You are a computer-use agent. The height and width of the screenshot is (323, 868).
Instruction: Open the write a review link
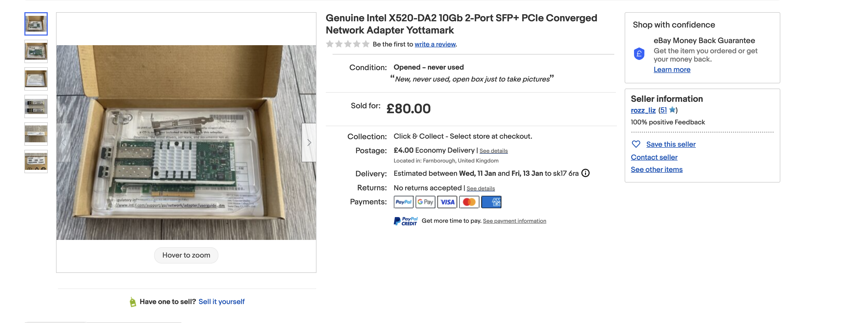pos(435,44)
